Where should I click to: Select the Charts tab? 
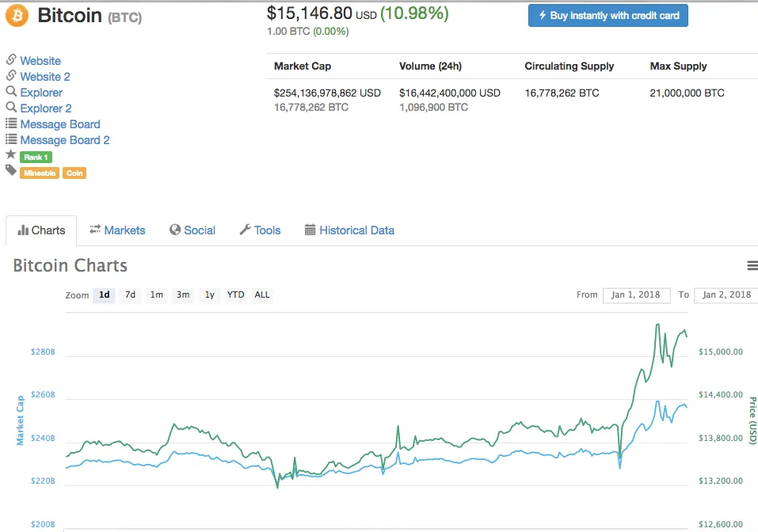coord(41,230)
